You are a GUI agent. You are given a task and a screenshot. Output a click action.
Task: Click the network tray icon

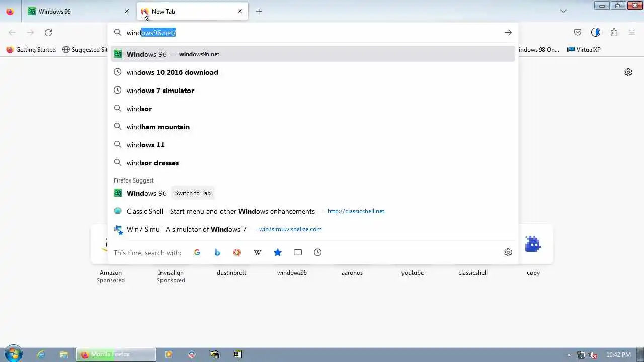click(x=581, y=355)
